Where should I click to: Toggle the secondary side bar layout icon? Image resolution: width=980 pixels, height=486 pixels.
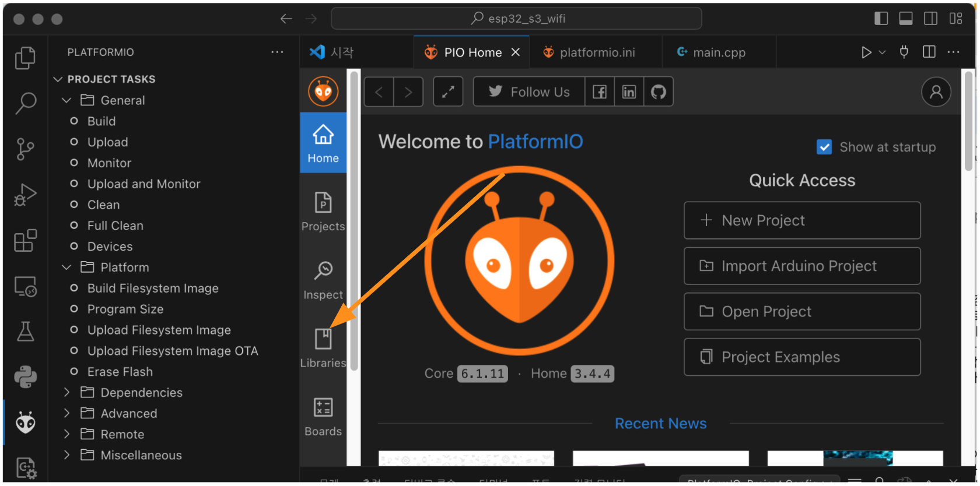coord(931,19)
